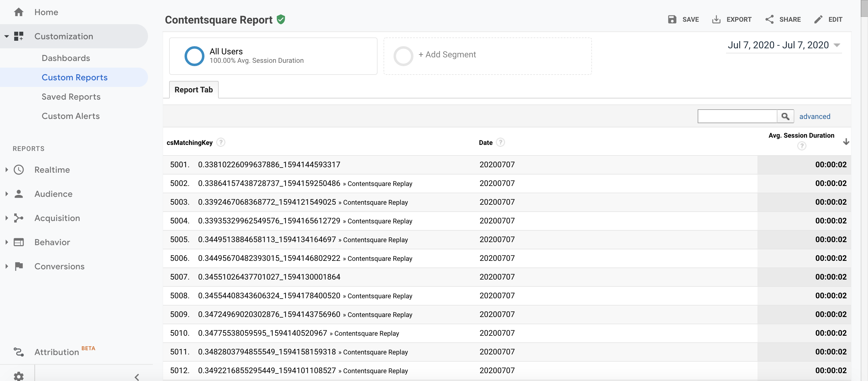Click the Save floppy disk icon
The width and height of the screenshot is (868, 381).
point(672,19)
